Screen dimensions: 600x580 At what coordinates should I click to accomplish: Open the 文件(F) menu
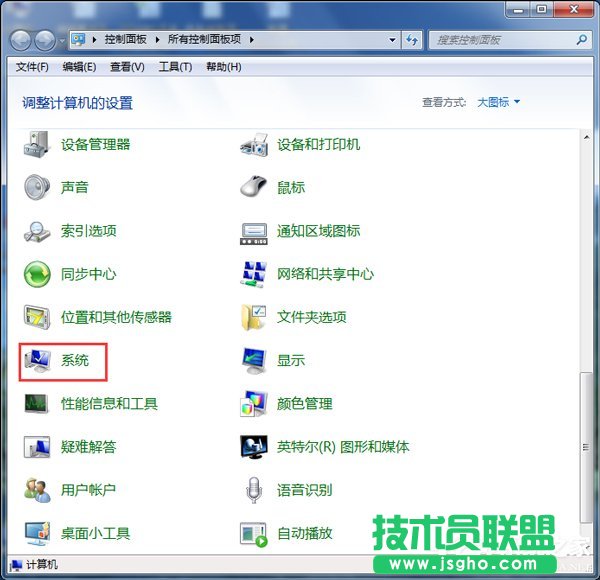[x=32, y=67]
